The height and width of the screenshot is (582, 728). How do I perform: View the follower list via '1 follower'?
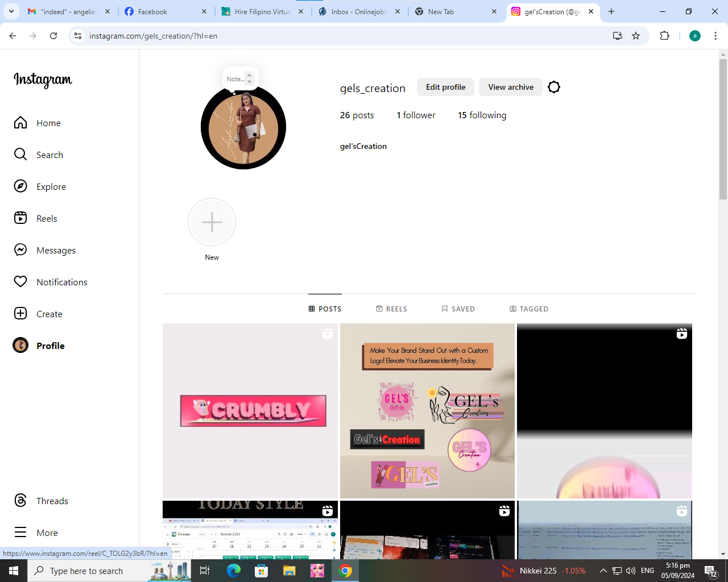(416, 115)
